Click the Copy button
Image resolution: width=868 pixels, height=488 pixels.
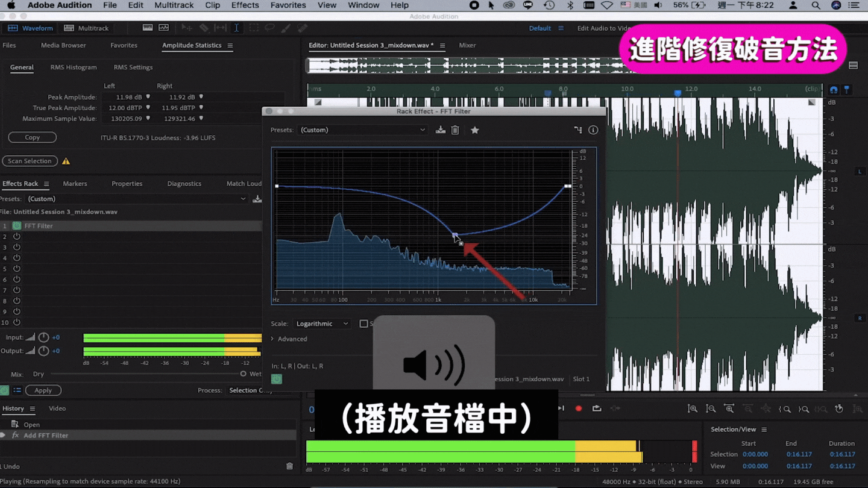[33, 137]
